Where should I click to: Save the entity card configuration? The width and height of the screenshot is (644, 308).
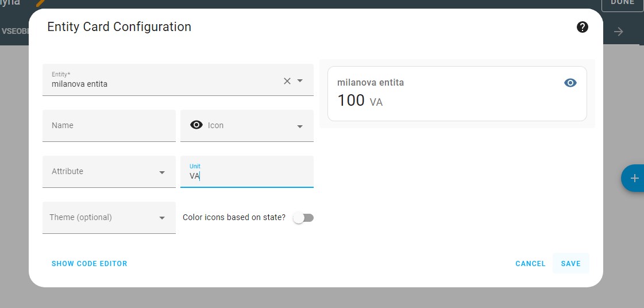click(570, 264)
